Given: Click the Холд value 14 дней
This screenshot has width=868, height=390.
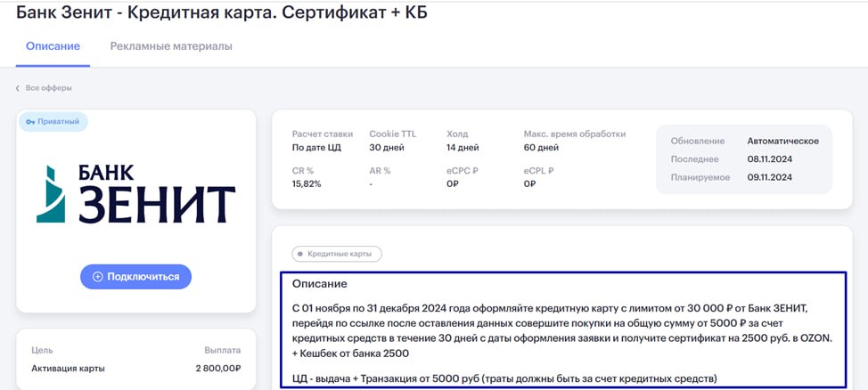Looking at the screenshot, I should point(463,148).
